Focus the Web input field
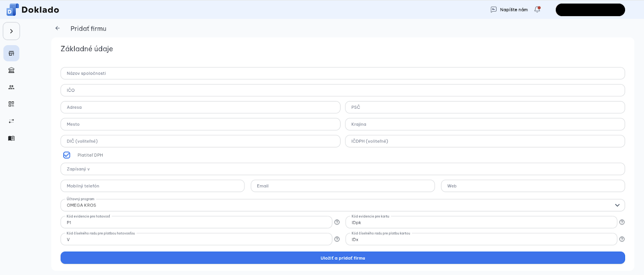Screen dimensions: 644x275 coord(533,186)
